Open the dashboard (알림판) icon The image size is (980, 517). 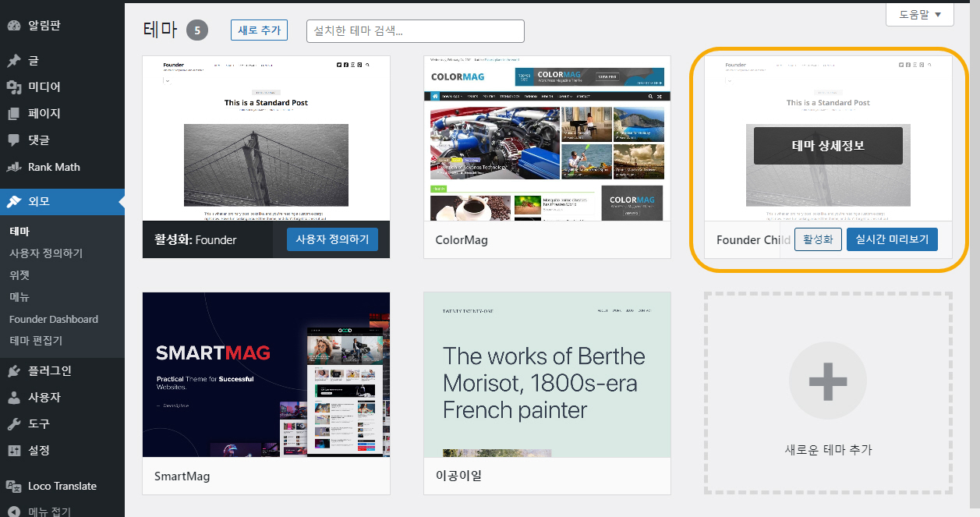click(x=13, y=26)
